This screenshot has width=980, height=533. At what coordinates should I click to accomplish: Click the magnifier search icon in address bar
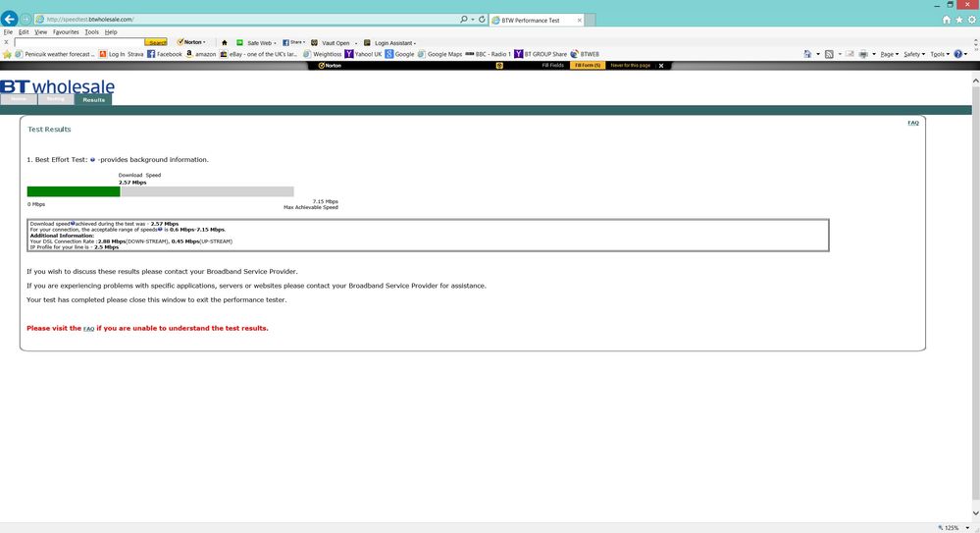point(464,20)
